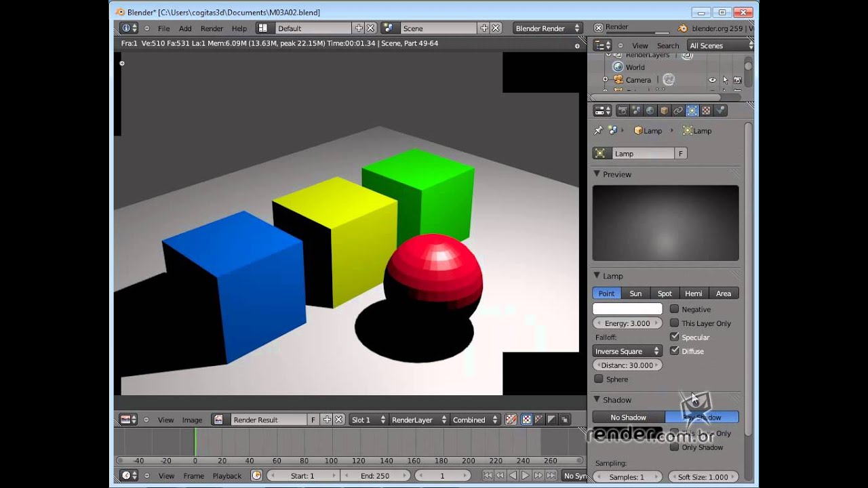Open the World properties globe tab
The height and width of the screenshot is (488, 868).
[x=650, y=110]
